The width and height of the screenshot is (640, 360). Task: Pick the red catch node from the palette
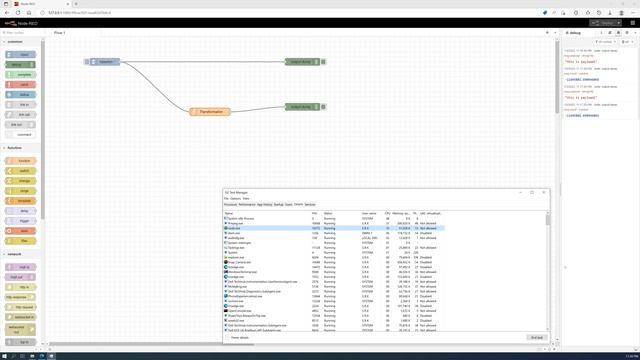(x=20, y=84)
